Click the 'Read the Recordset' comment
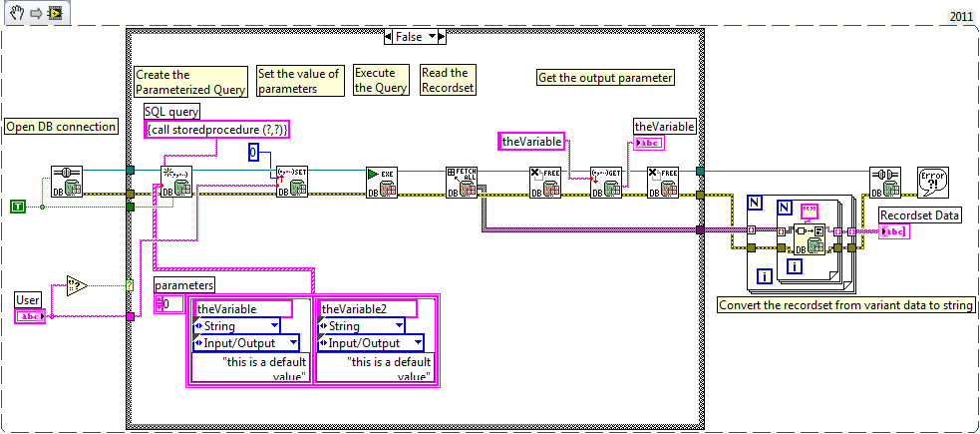 click(448, 80)
